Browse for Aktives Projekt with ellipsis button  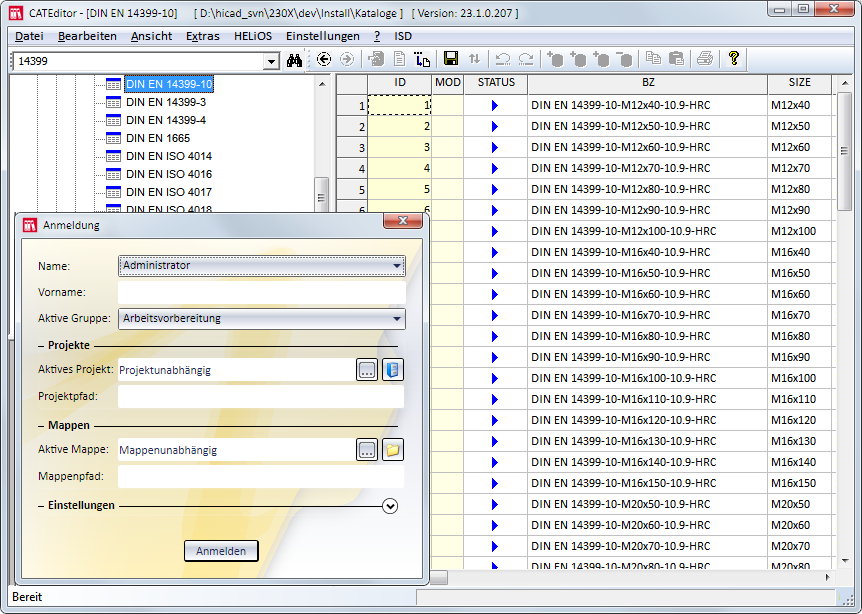coord(367,370)
